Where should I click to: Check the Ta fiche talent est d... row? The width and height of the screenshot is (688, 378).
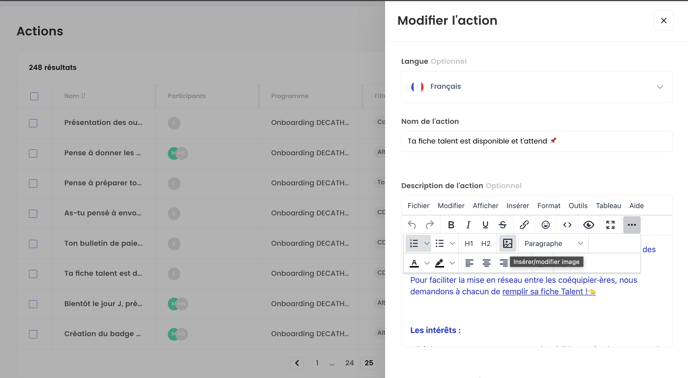(33, 274)
